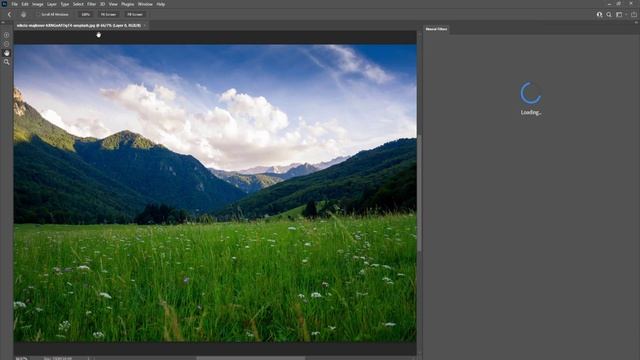Open the 3D menu
Screen dimensions: 640x360
coord(102,4)
